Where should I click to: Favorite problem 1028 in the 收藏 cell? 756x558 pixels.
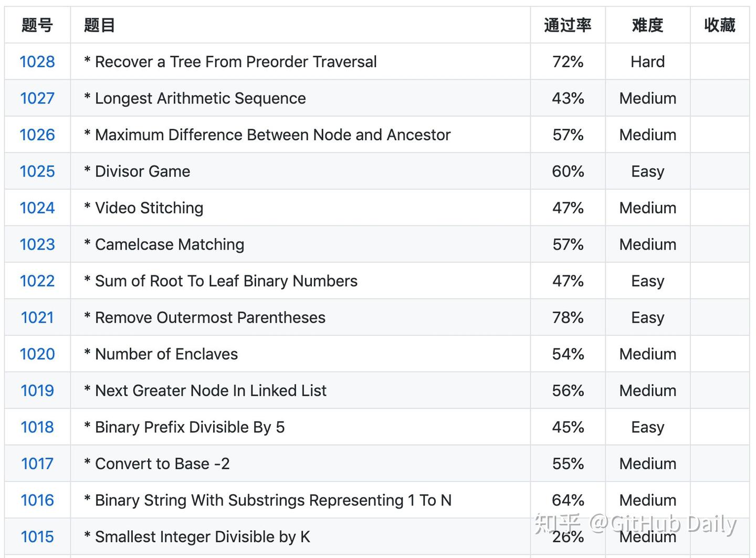pos(720,61)
